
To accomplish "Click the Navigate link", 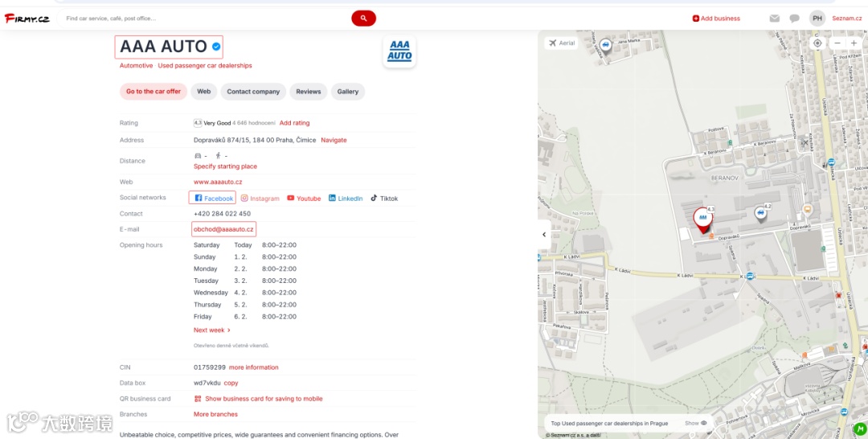I will coord(334,140).
